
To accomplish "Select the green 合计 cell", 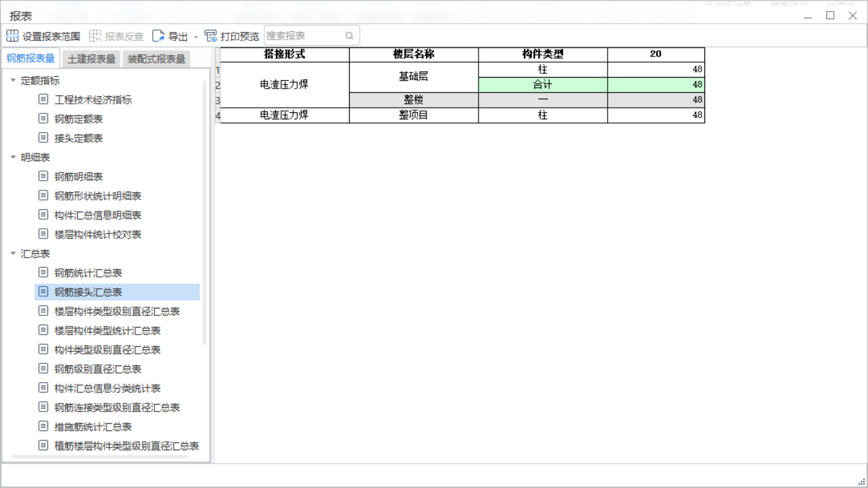I will pos(543,85).
